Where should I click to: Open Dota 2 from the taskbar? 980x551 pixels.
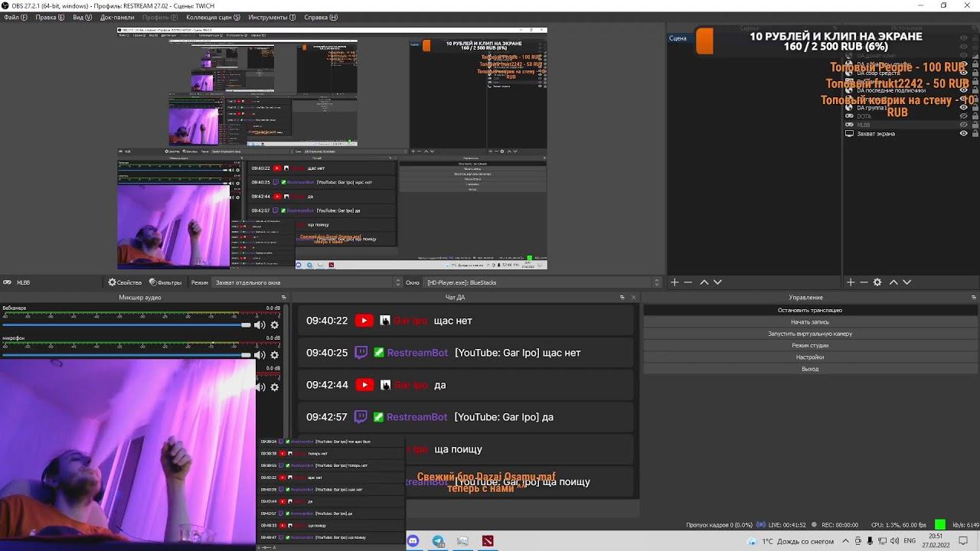pos(488,541)
